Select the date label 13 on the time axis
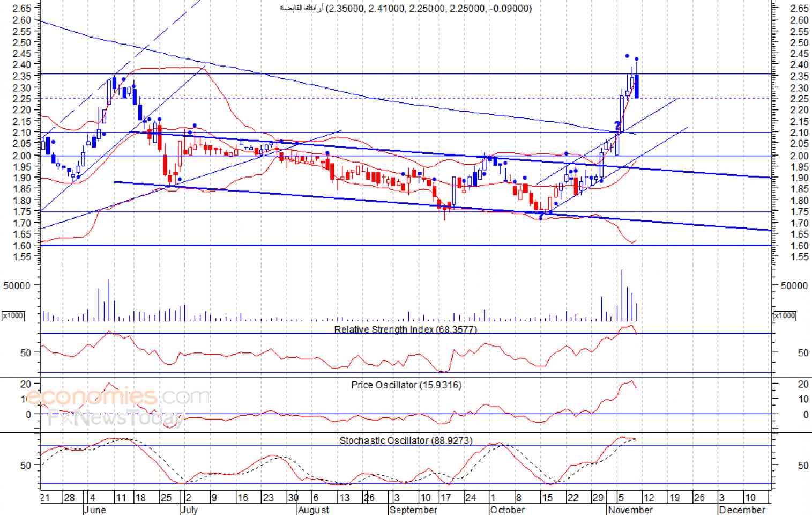The width and height of the screenshot is (812, 515). tap(345, 497)
